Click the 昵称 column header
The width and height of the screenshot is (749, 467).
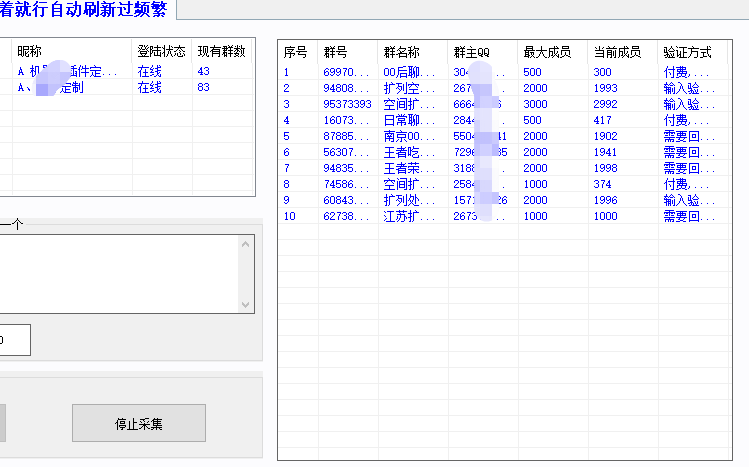tap(30, 51)
